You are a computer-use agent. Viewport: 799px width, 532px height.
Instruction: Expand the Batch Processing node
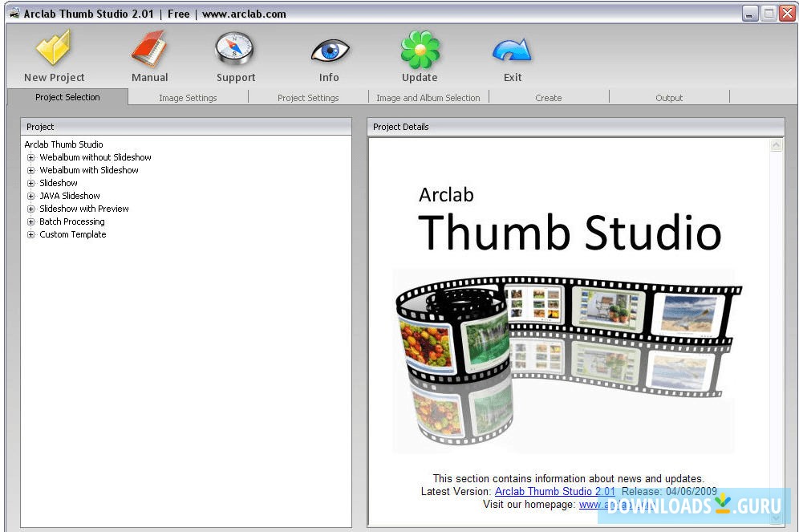tap(30, 221)
